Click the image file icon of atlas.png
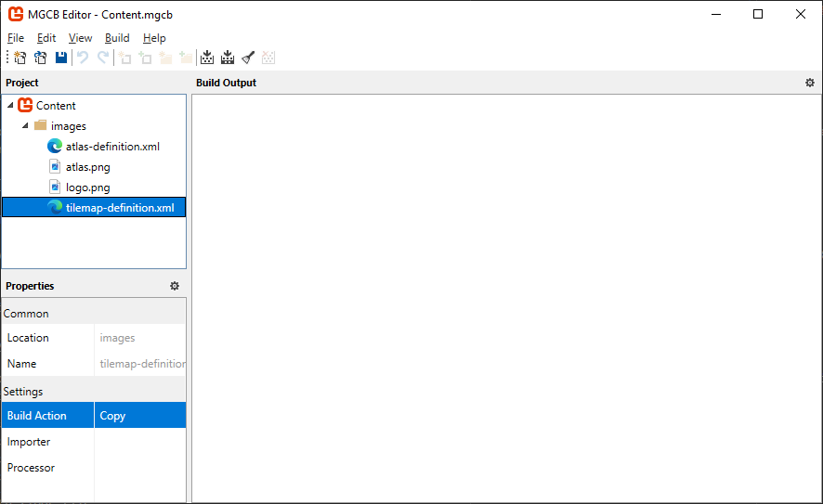The image size is (823, 504). tap(55, 167)
